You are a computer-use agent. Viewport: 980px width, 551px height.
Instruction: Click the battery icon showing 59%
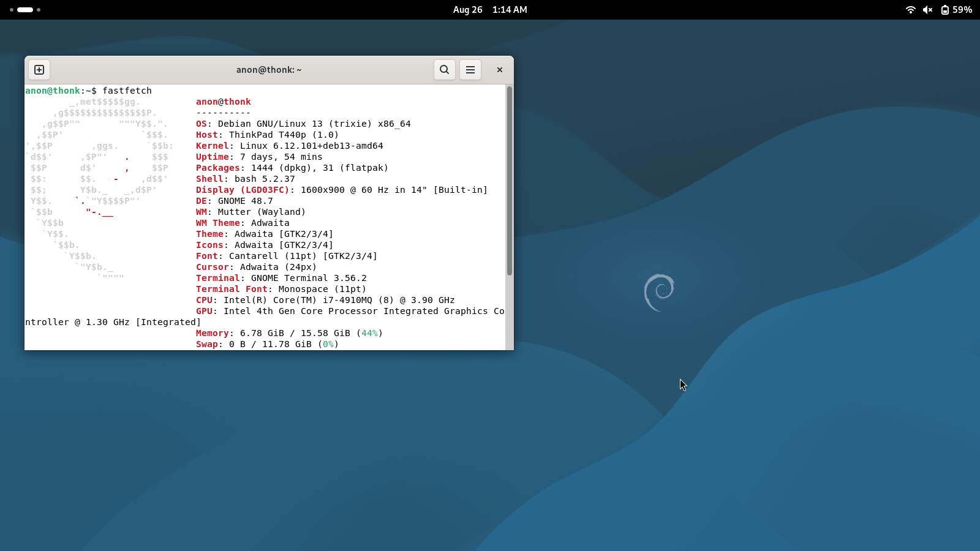[x=945, y=10]
